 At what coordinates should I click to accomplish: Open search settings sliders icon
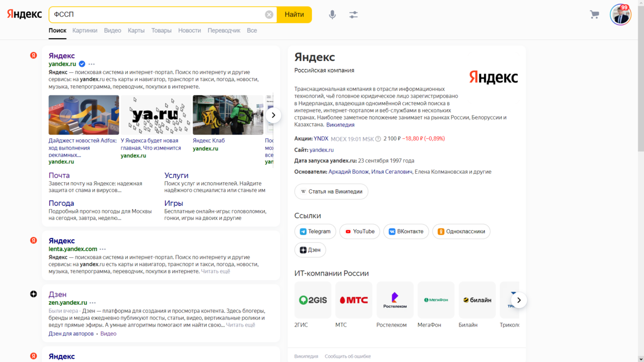point(353,14)
